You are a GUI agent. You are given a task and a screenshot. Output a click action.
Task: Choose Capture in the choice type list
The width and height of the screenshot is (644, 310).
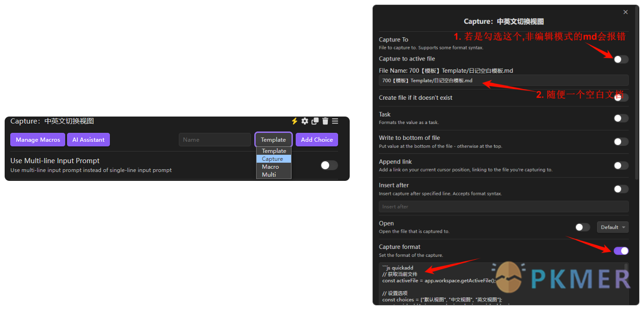click(274, 159)
